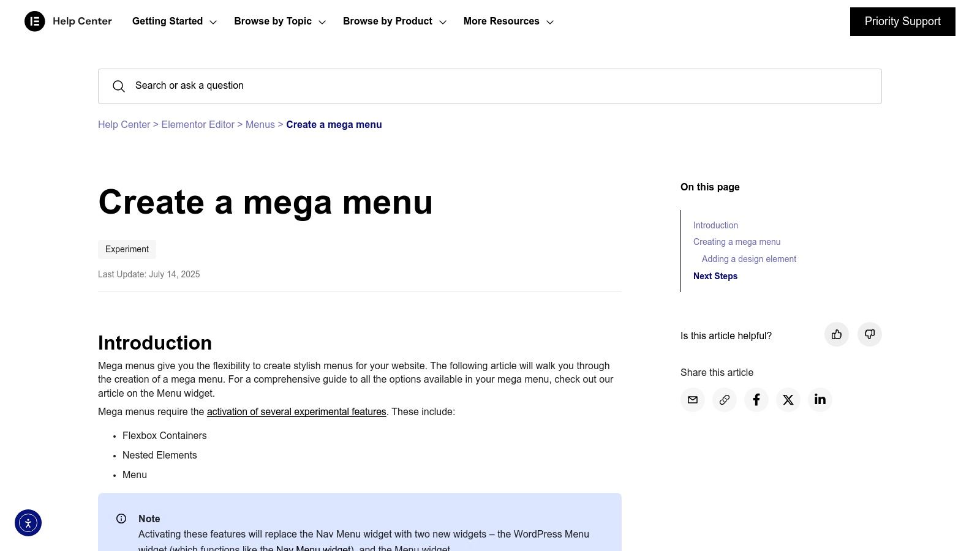Screen dimensions: 980x551
Task: Expand the Browse by Topic menu
Action: pyautogui.click(x=279, y=21)
